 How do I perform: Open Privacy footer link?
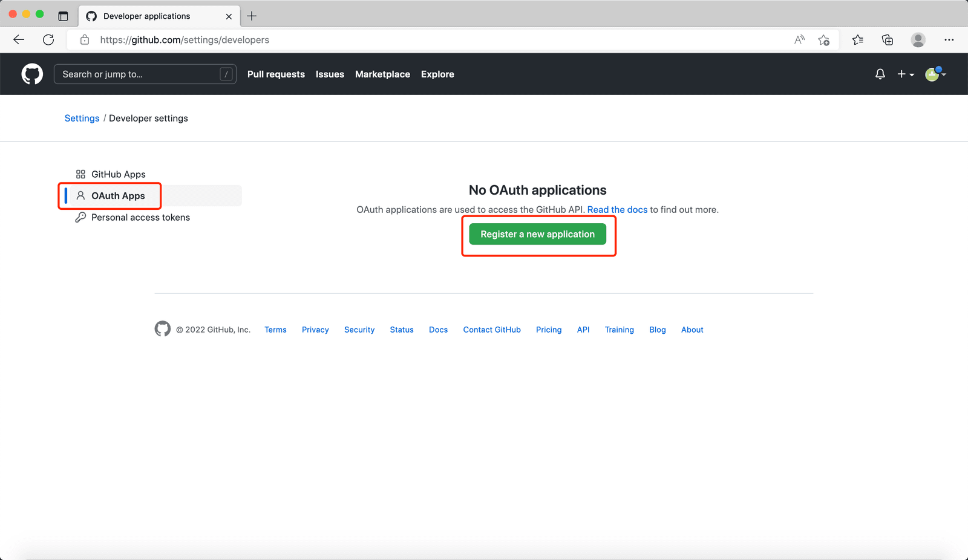pyautogui.click(x=315, y=330)
